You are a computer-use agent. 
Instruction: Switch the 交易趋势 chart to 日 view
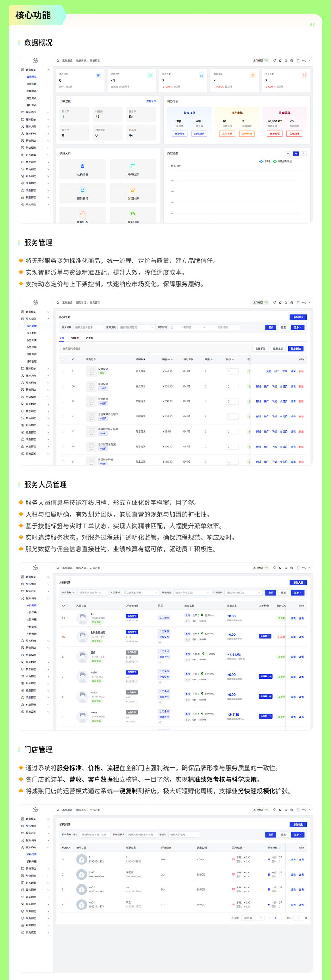(x=288, y=154)
